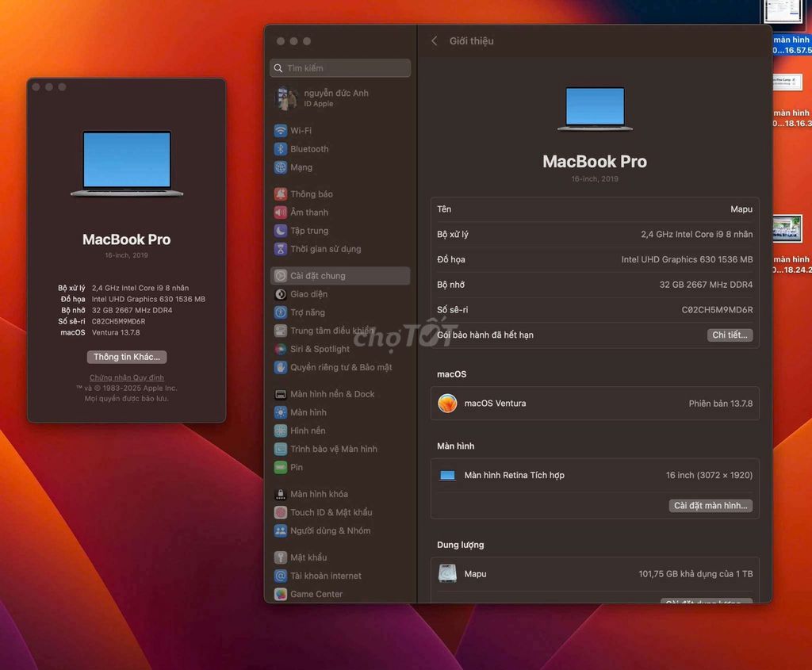Click Cài đặt màn hình... button

[710, 506]
